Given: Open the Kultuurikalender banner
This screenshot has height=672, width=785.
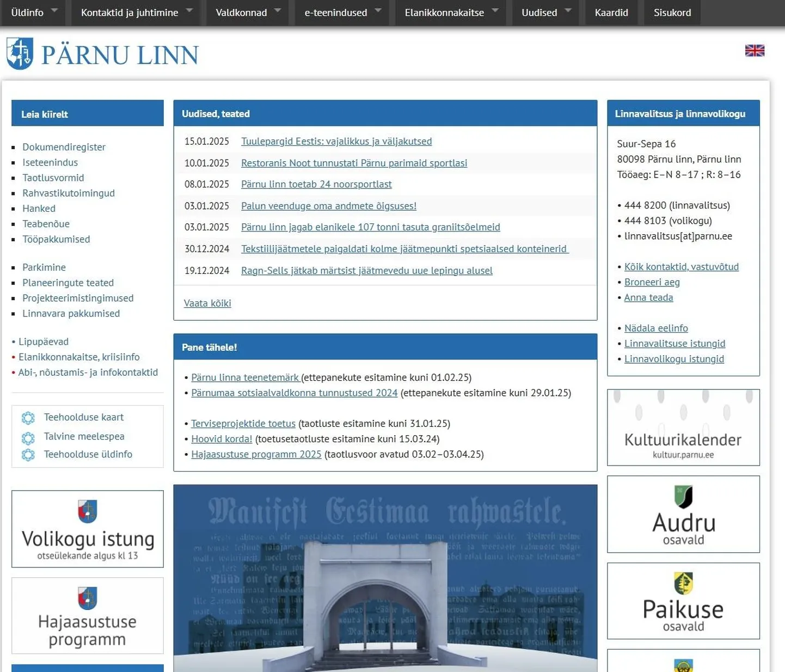Looking at the screenshot, I should (683, 427).
